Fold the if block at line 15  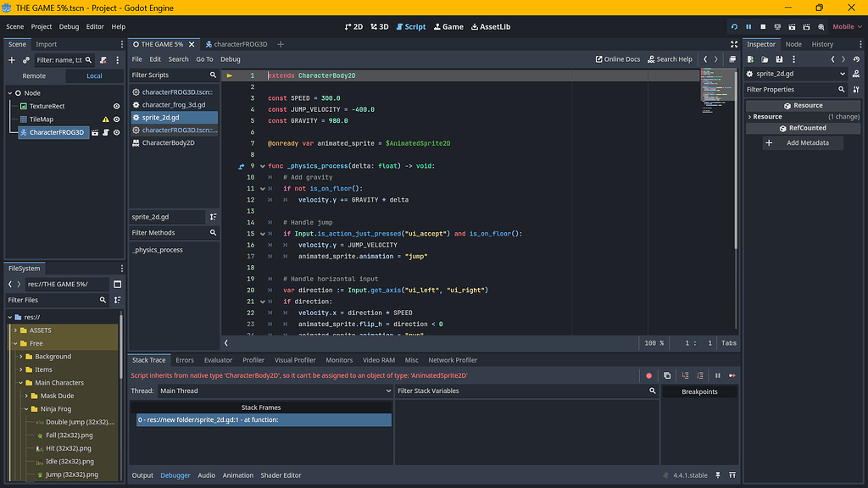click(x=263, y=234)
